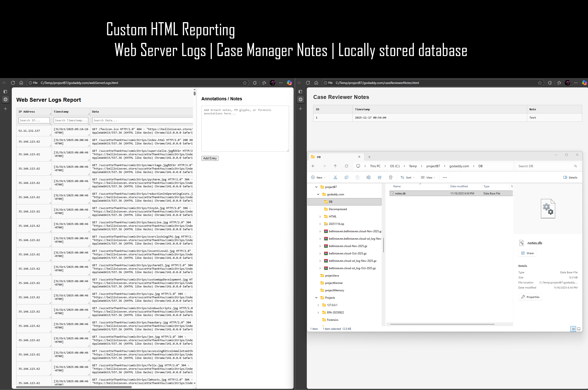
Task: Collapse the godaddy.com tree folder
Action: [318, 194]
